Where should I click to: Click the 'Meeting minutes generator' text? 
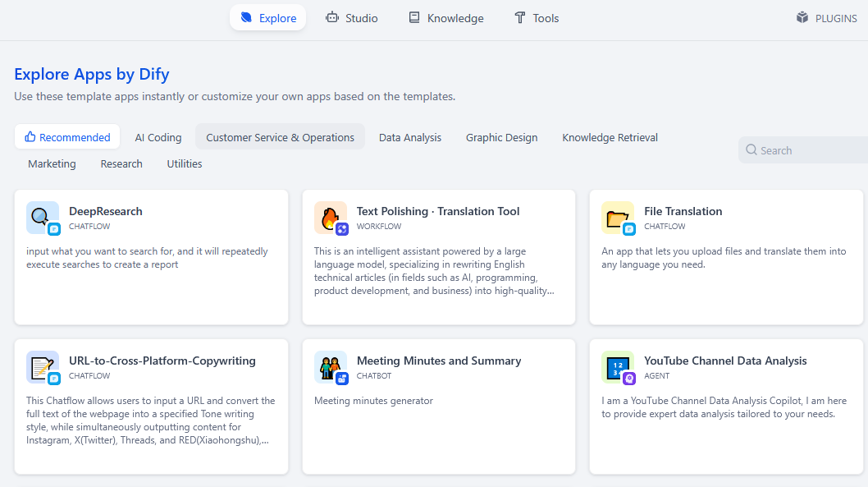pyautogui.click(x=373, y=401)
